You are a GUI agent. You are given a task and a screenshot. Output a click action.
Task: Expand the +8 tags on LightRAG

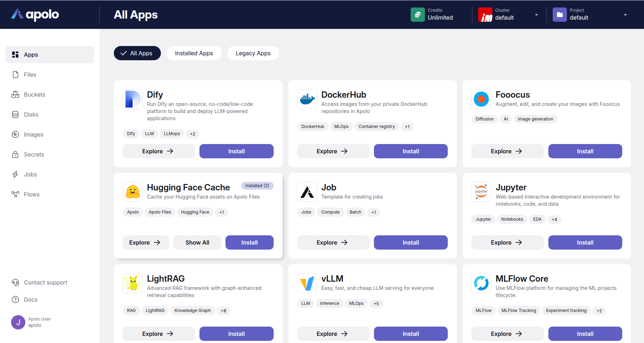[x=223, y=311]
